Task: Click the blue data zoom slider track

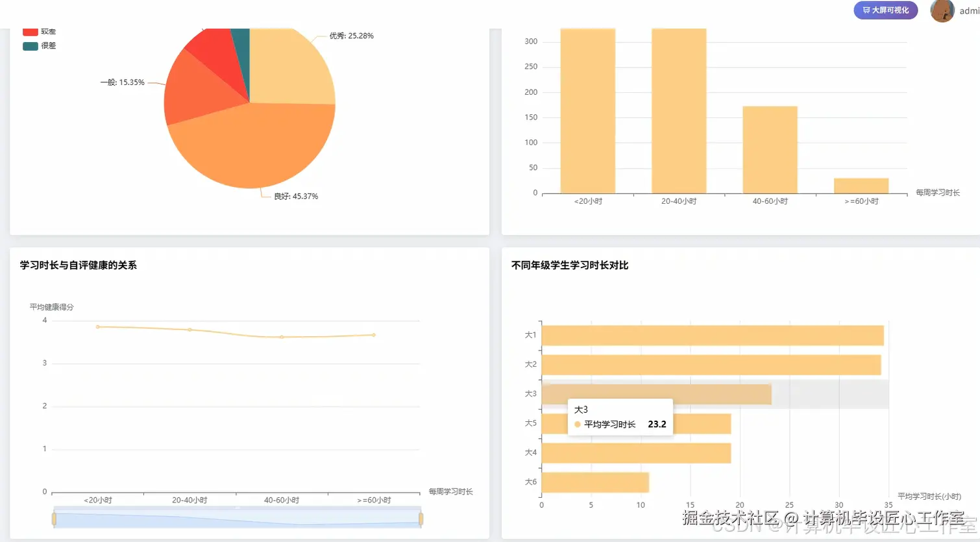Action: [x=238, y=519]
